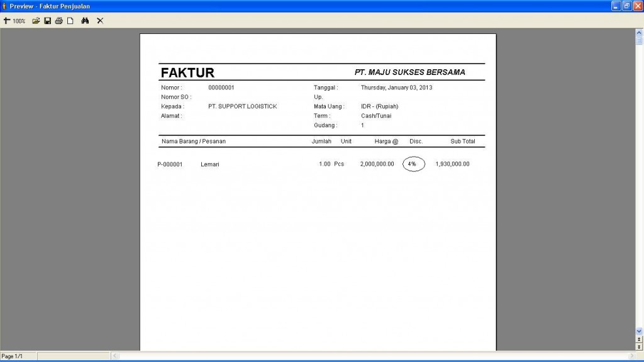Screen dimensions: 644x362
Task: Print the invoice with printer icon
Action: point(58,21)
